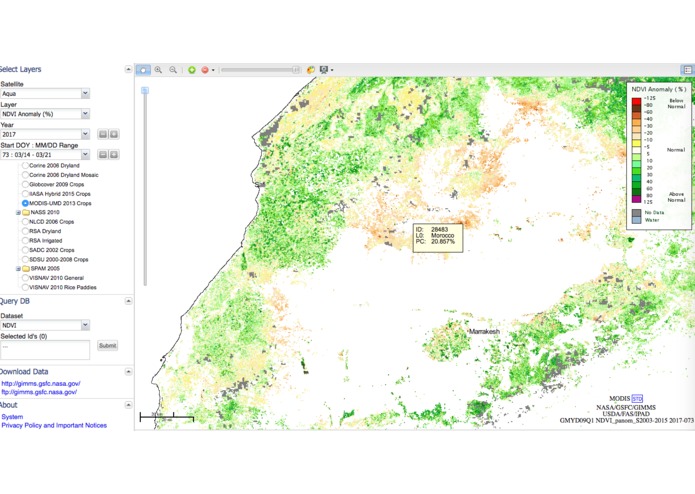Viewport: 695px width, 494px height.
Task: Click the Marrakesh label on the map
Action: (484, 331)
